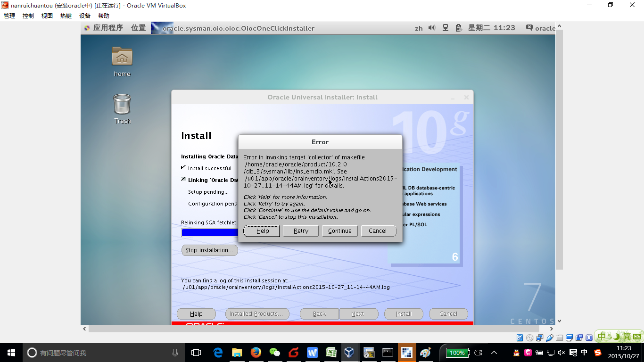Open red G app on taskbar
This screenshot has height=362, width=644.
(x=293, y=353)
